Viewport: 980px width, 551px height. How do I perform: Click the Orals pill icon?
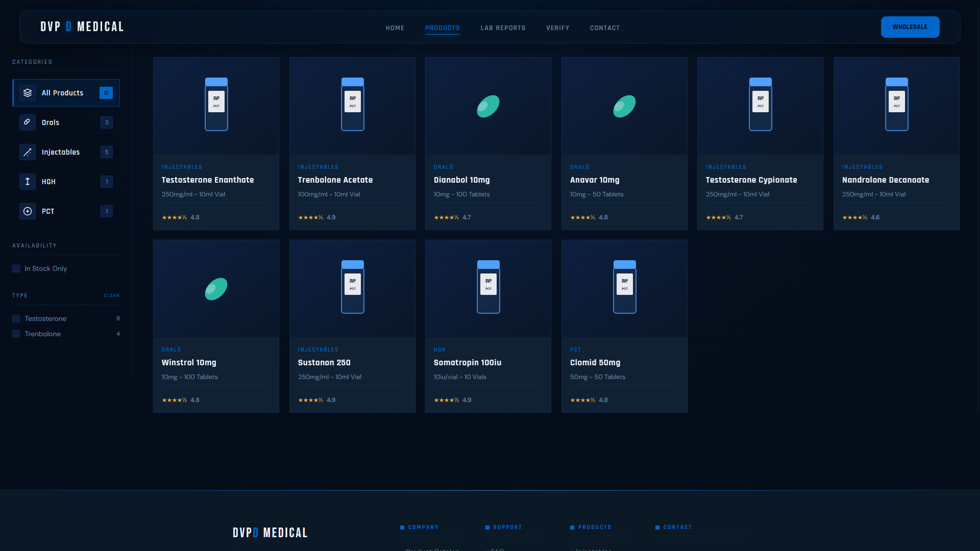pyautogui.click(x=28, y=122)
